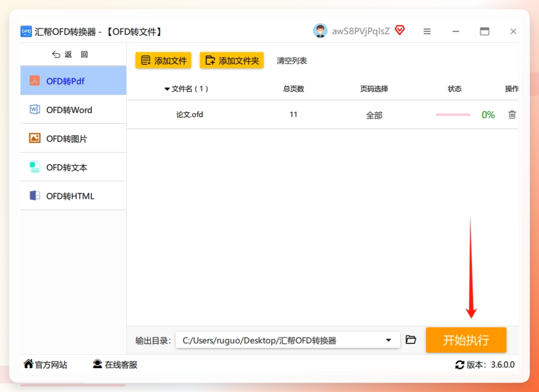Click the 添加文件 button
The width and height of the screenshot is (539, 392).
pyautogui.click(x=163, y=60)
